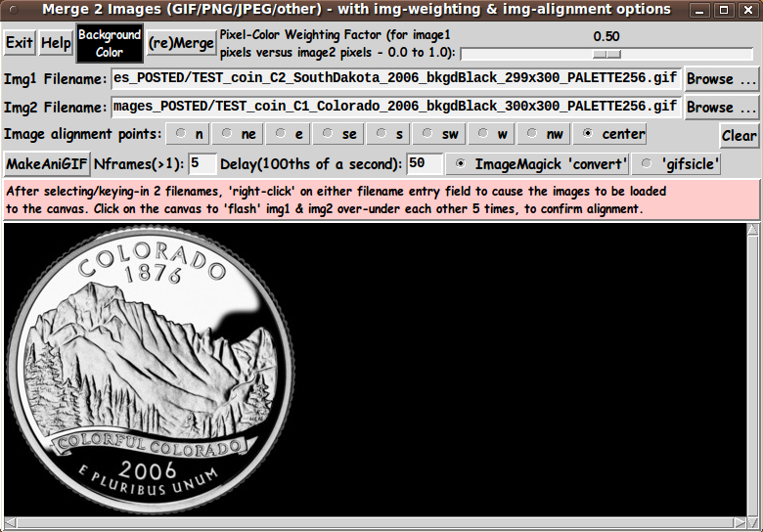Image resolution: width=763 pixels, height=532 pixels.
Task: Select the 'e' alignment radio button
Action: pos(288,134)
